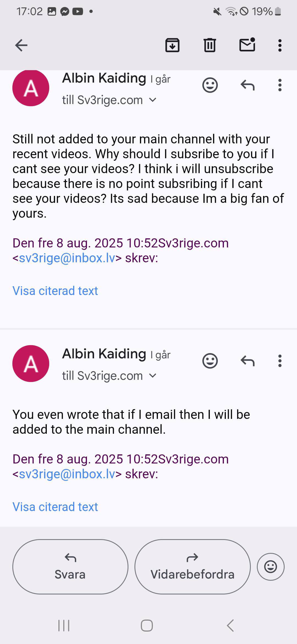This screenshot has height=644, width=297.
Task: Show quoted text in first email
Action: click(x=55, y=291)
